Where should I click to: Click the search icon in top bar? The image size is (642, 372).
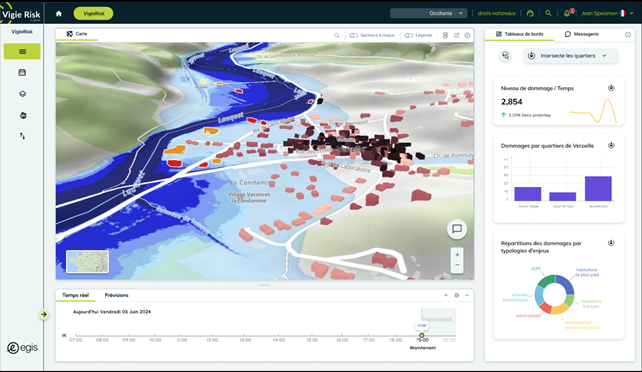[548, 14]
